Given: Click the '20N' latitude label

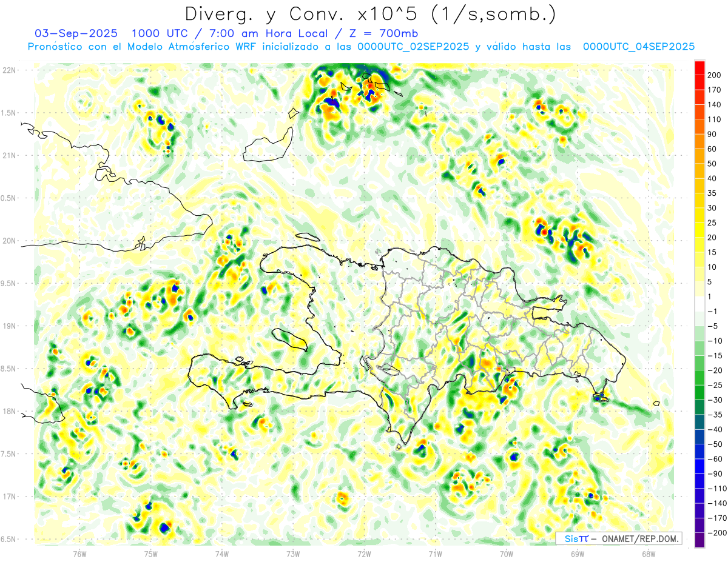Looking at the screenshot, I should (x=9, y=241).
